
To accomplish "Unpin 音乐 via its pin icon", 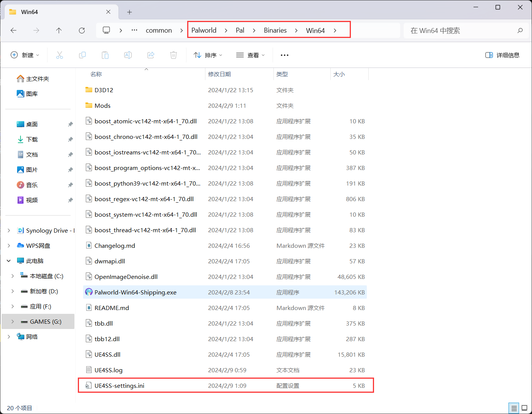I will pyautogui.click(x=70, y=185).
